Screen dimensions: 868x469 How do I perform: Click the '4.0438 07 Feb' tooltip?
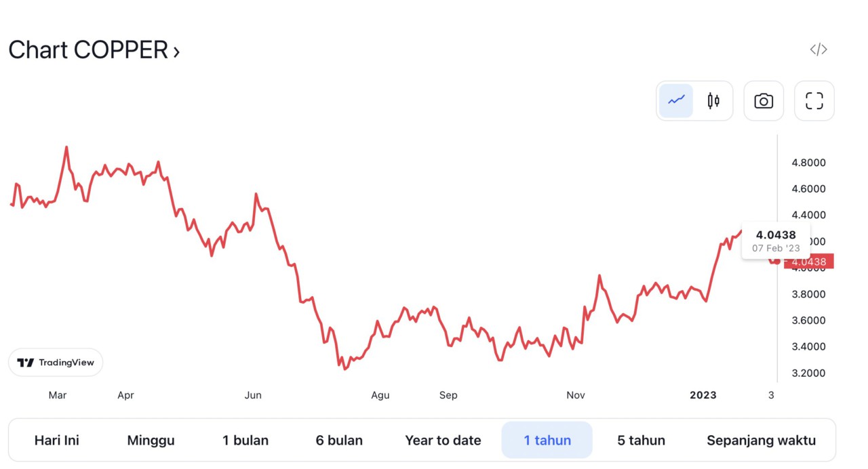(x=776, y=241)
